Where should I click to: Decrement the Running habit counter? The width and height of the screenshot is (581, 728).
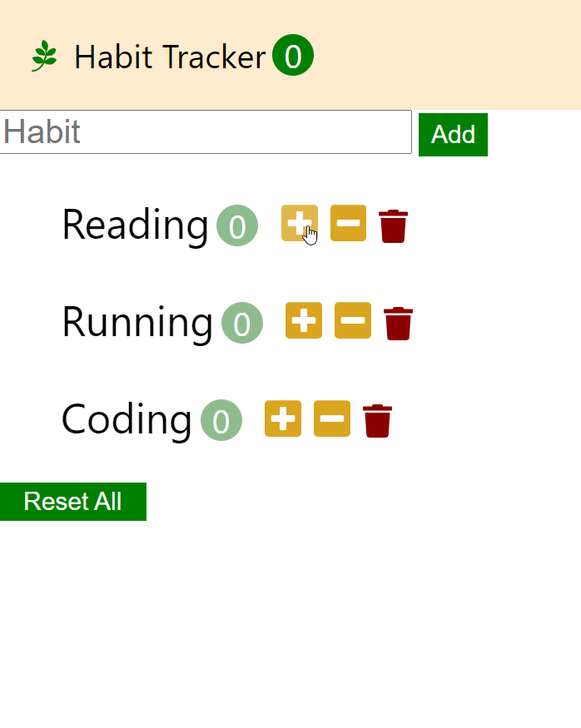click(352, 321)
